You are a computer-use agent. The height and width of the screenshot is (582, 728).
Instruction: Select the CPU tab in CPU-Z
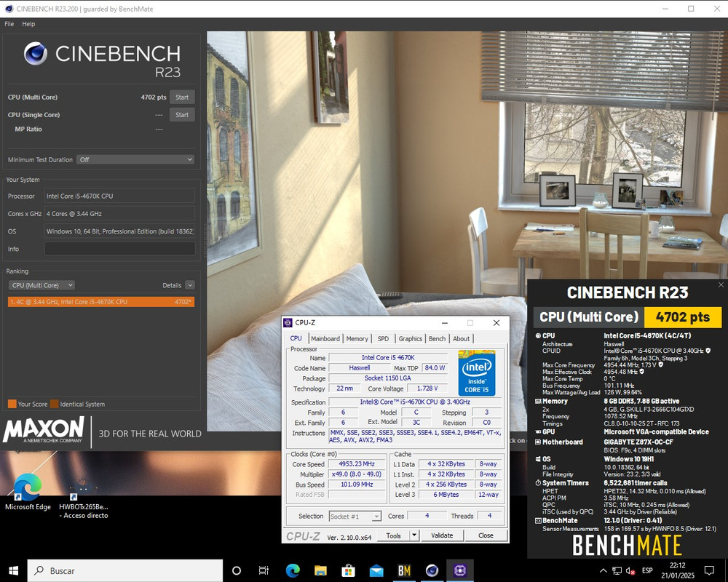296,338
